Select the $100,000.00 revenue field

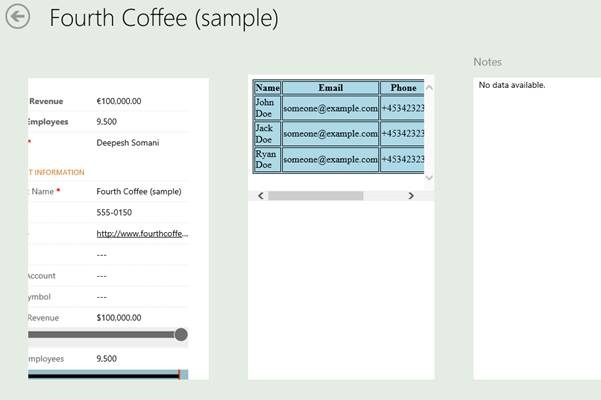click(x=119, y=318)
